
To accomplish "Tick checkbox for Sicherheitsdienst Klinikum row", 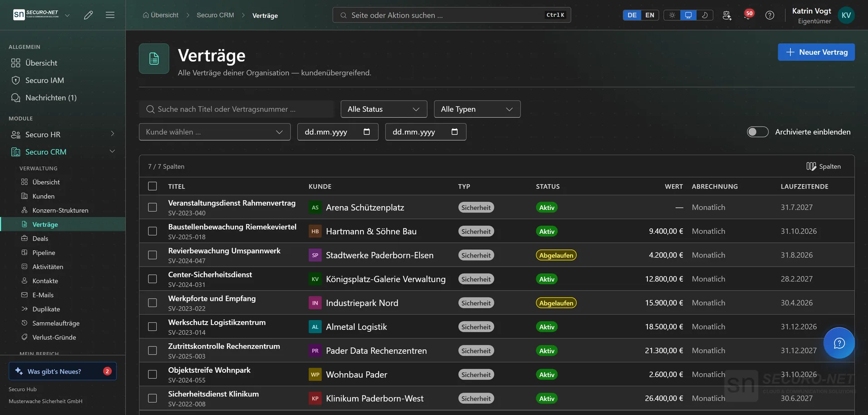I will 153,398.
